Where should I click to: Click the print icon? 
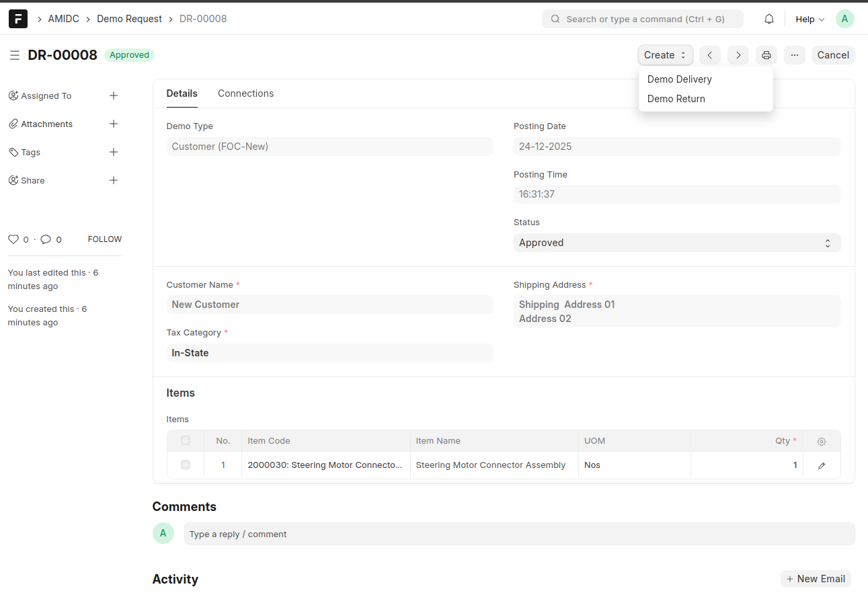pos(766,55)
